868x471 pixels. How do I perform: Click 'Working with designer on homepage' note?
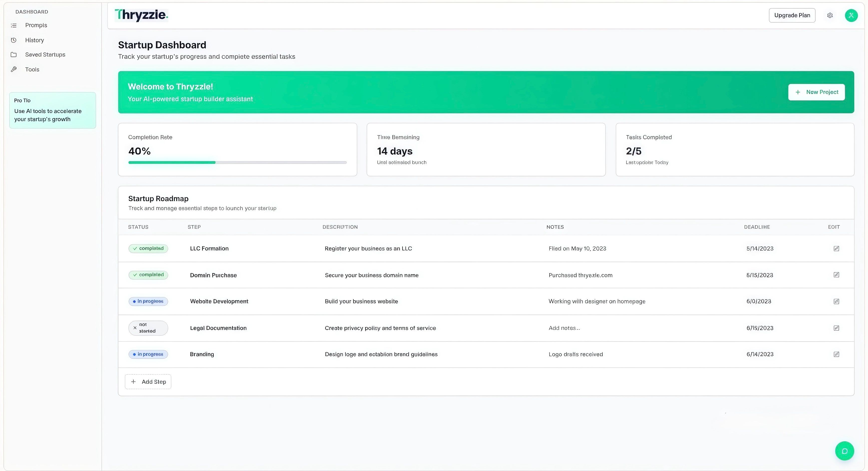point(597,301)
